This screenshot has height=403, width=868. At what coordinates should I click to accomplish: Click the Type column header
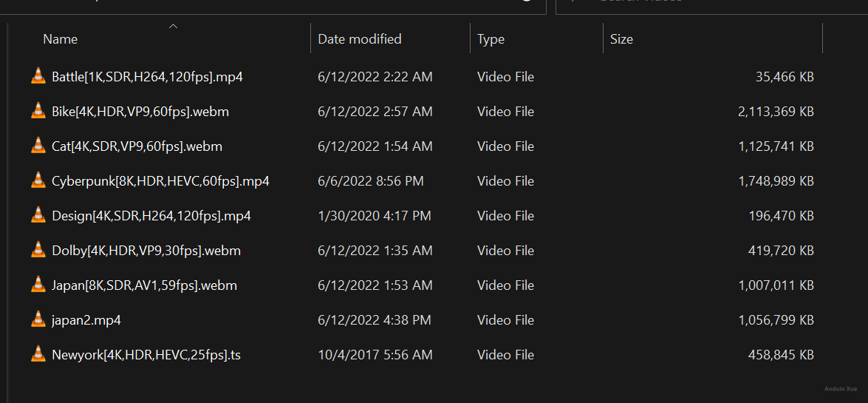point(491,39)
